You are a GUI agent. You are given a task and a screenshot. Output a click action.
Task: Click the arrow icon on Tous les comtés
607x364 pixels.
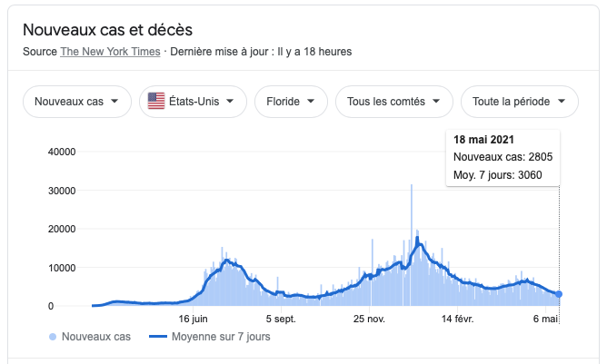pos(436,101)
